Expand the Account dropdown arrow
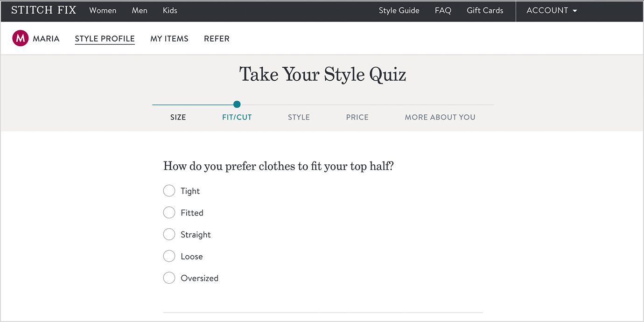644x322 pixels. click(x=574, y=11)
